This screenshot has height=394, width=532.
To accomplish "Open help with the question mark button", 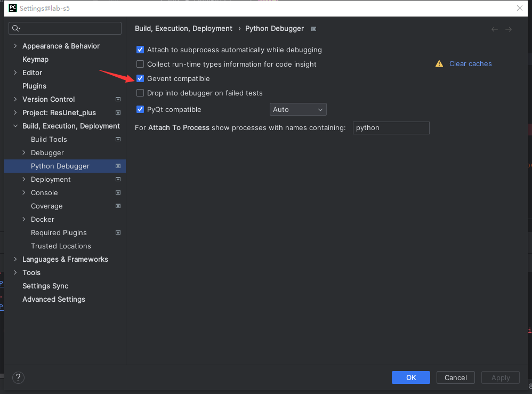I will (18, 377).
